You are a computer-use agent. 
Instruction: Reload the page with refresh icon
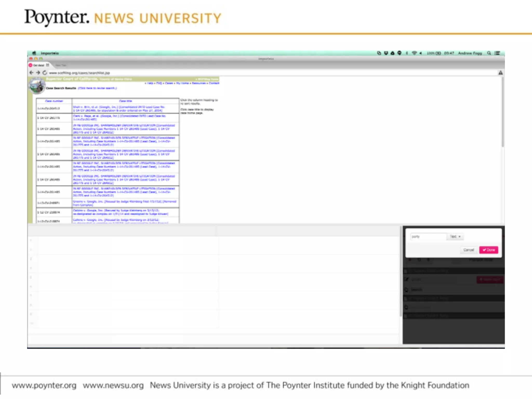click(x=45, y=73)
